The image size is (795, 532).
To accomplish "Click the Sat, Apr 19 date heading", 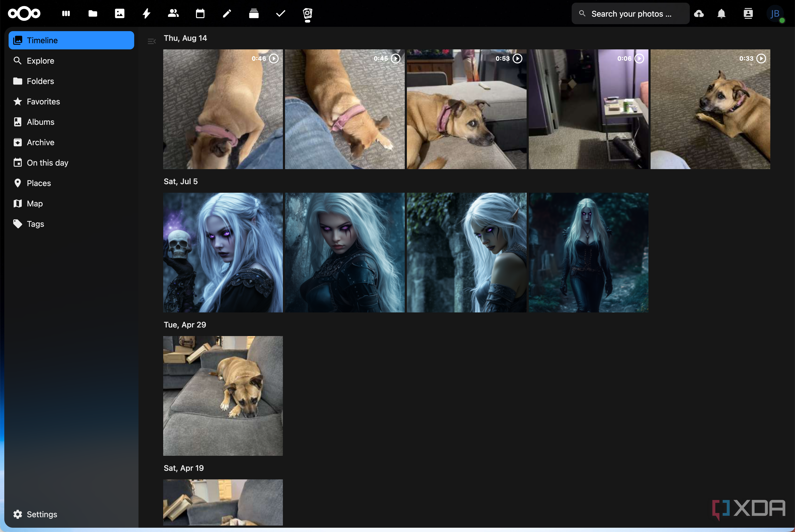I will coord(184,468).
